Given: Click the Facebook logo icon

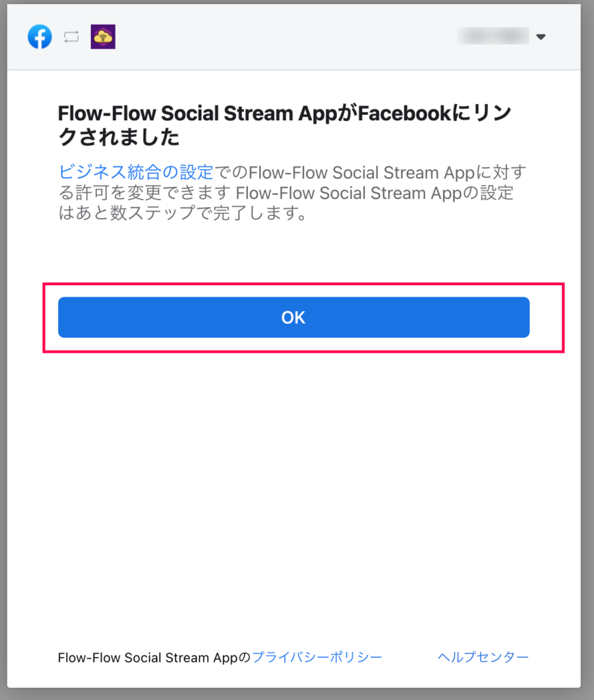Looking at the screenshot, I should (x=40, y=37).
